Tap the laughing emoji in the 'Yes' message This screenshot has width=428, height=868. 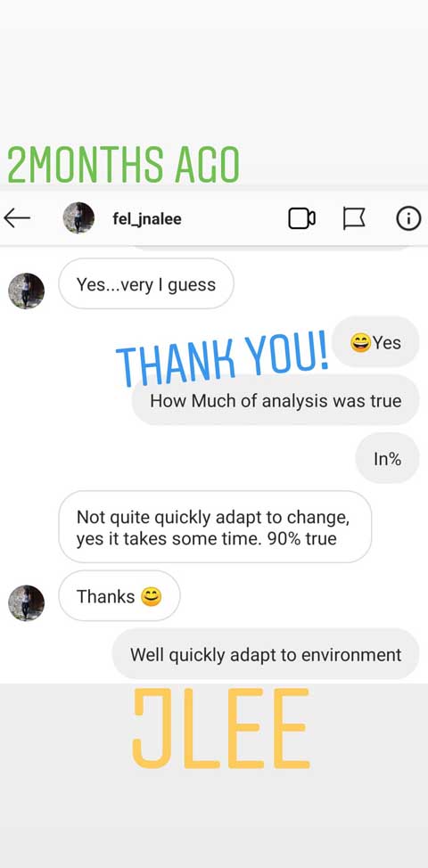[x=360, y=343]
